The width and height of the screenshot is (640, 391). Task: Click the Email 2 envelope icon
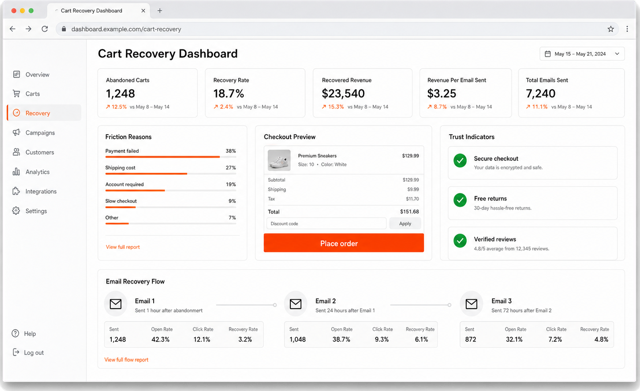pyautogui.click(x=296, y=304)
